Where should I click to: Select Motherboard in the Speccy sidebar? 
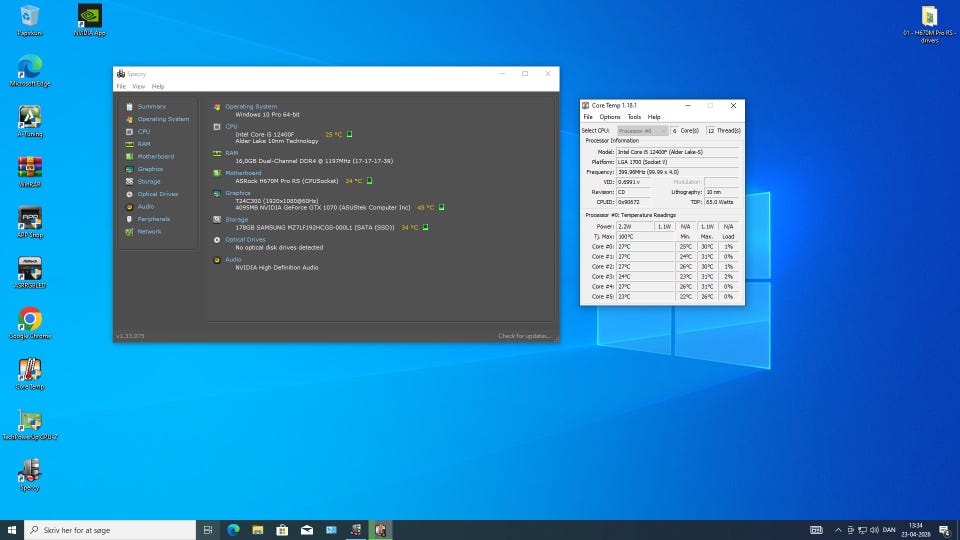[x=155, y=156]
